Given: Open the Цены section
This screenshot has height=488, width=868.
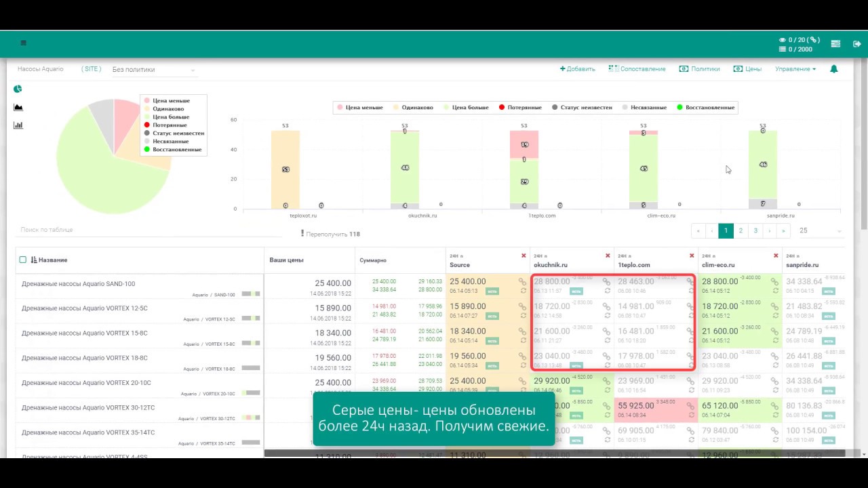Looking at the screenshot, I should coord(747,69).
